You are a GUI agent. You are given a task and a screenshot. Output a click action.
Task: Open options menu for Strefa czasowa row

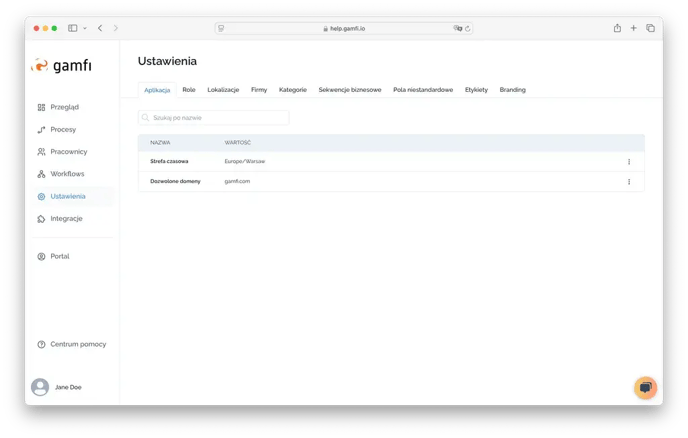pos(629,161)
